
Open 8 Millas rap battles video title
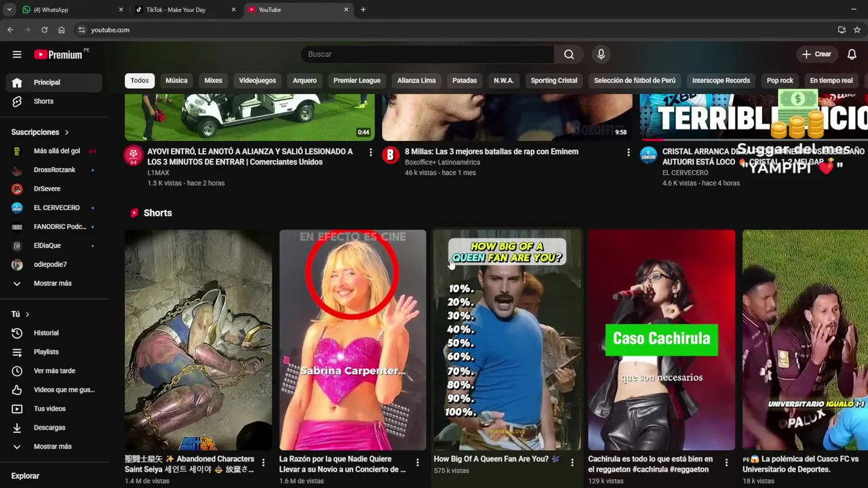pyautogui.click(x=492, y=152)
